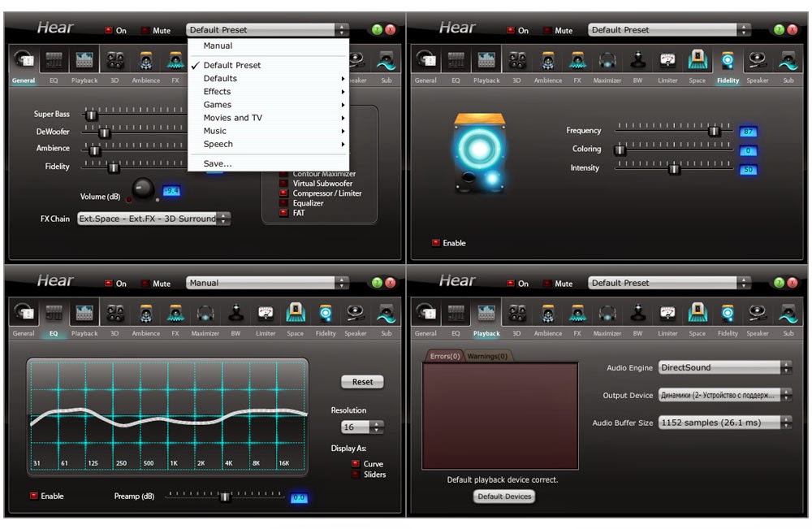This screenshot has width=812, height=529.
Task: Open the FX Chain dropdown
Action: 153,219
